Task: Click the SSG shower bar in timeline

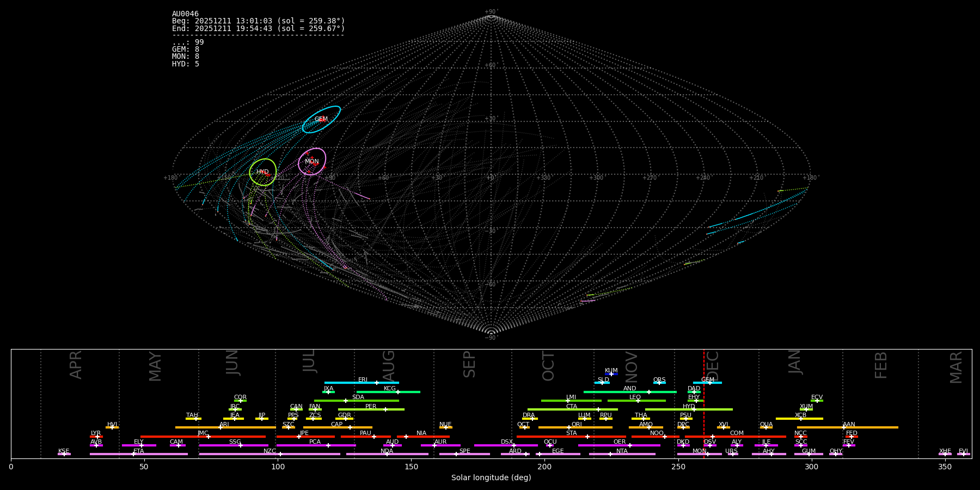Action: coord(234,445)
